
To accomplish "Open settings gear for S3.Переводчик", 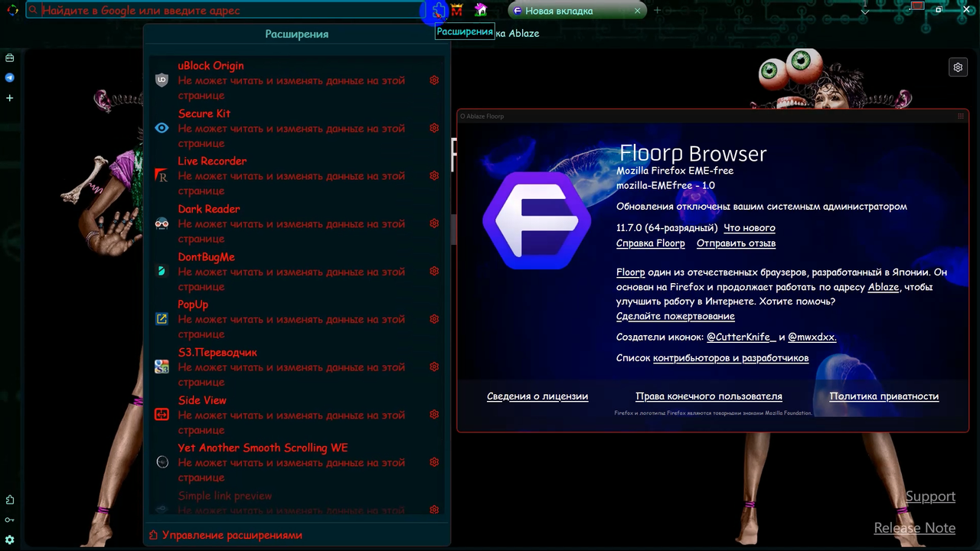I will click(434, 367).
